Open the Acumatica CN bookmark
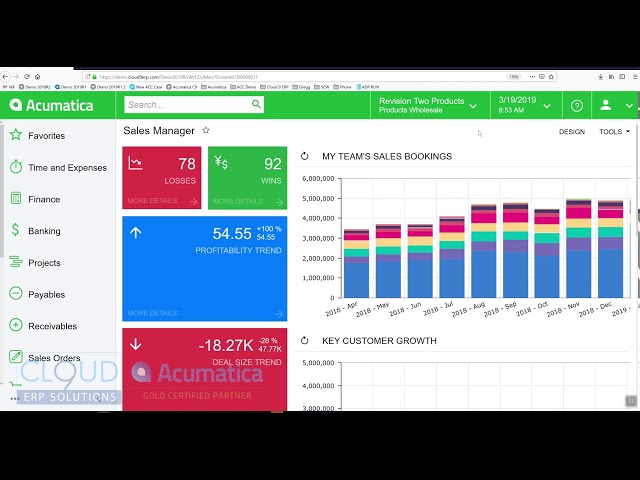The image size is (640, 480). [x=182, y=87]
